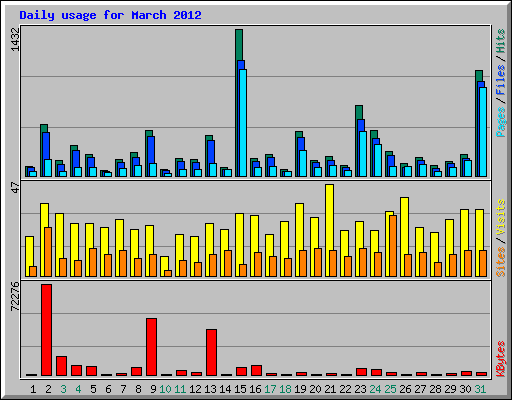Click day label 13 on x-axis
Image resolution: width=512 pixels, height=400 pixels.
[210, 389]
